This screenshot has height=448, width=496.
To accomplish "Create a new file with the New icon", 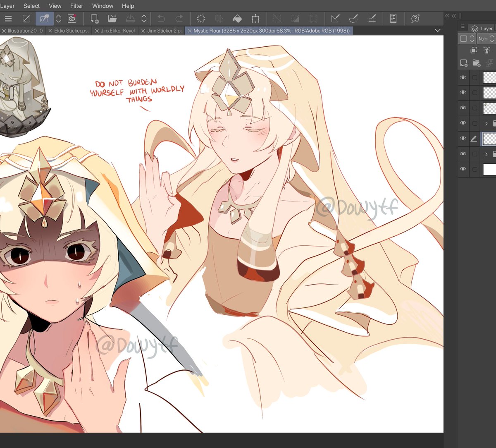I will pyautogui.click(x=95, y=19).
